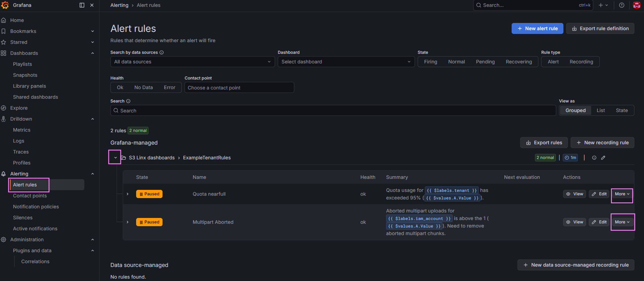This screenshot has height=281, width=644.
Task: Select the Recording rule type
Action: 581,62
